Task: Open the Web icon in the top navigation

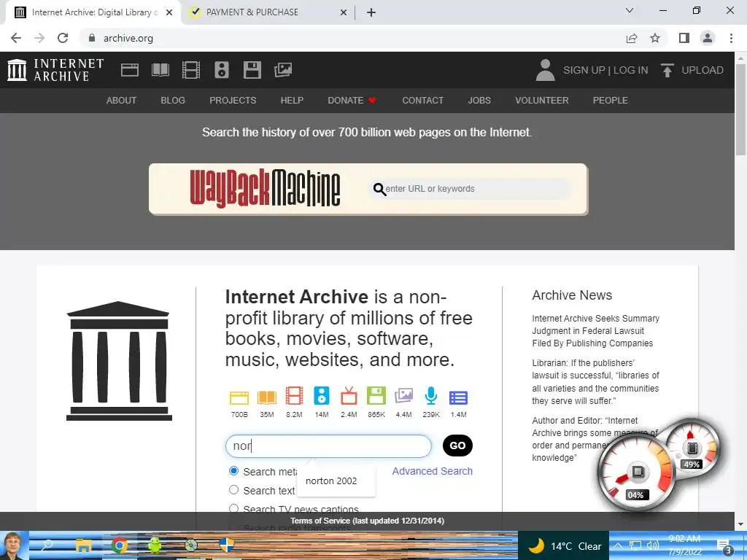Action: point(130,70)
